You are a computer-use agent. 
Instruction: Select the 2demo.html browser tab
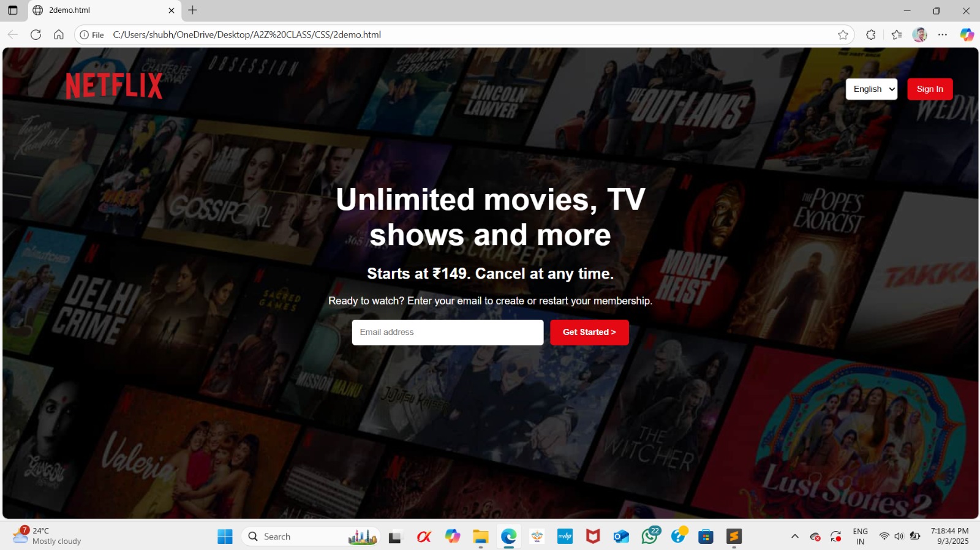click(98, 10)
